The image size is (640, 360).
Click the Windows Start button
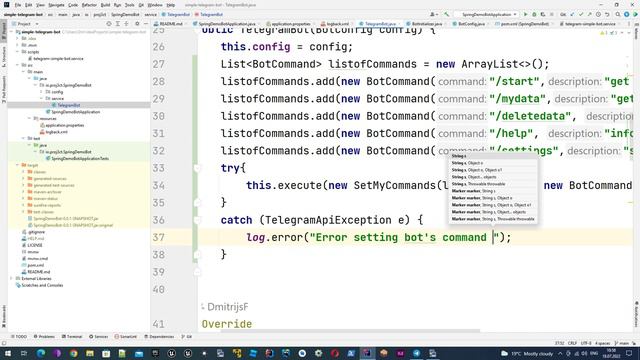7,353
